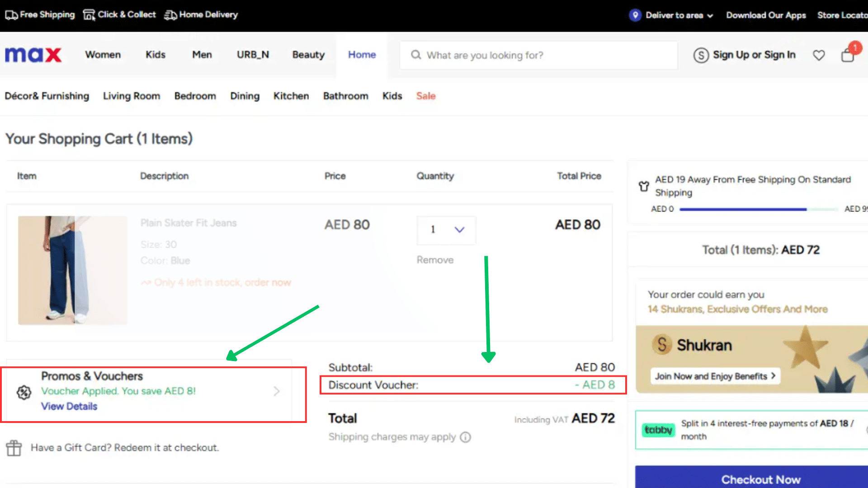868x488 pixels.
Task: Expand the Deliver to area dropdown
Action: click(x=710, y=16)
